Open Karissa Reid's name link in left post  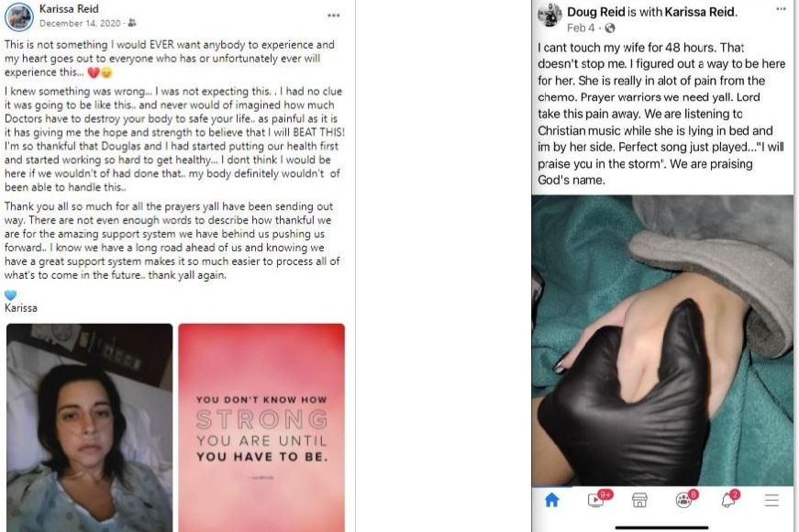[69, 8]
